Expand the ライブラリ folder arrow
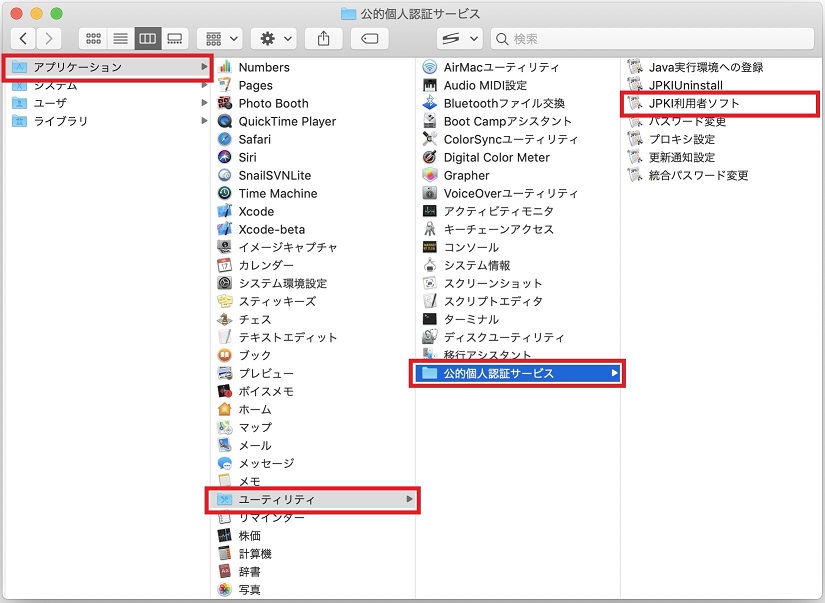The image size is (825, 603). pos(204,120)
